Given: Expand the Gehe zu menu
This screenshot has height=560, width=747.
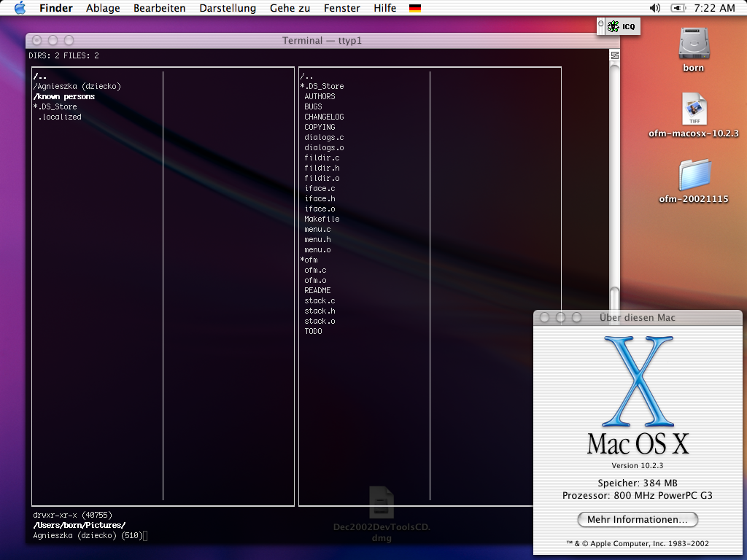Looking at the screenshot, I should pos(290,8).
